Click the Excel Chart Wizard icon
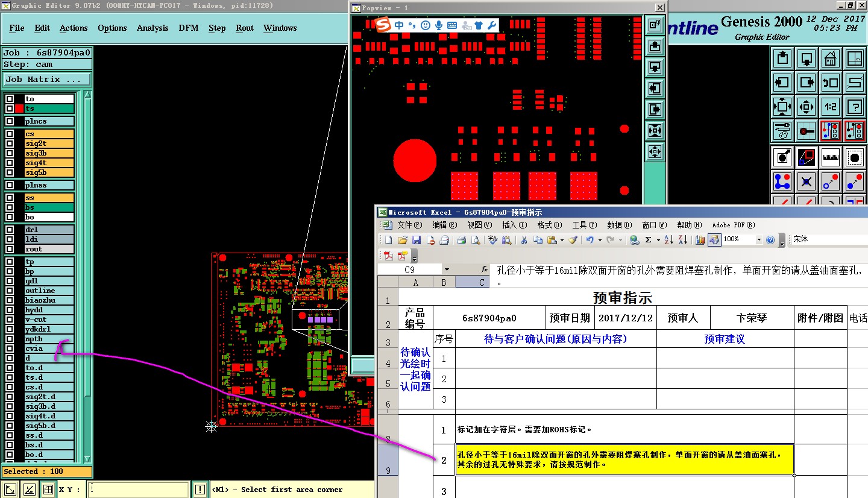The image size is (868, 498). (x=700, y=240)
